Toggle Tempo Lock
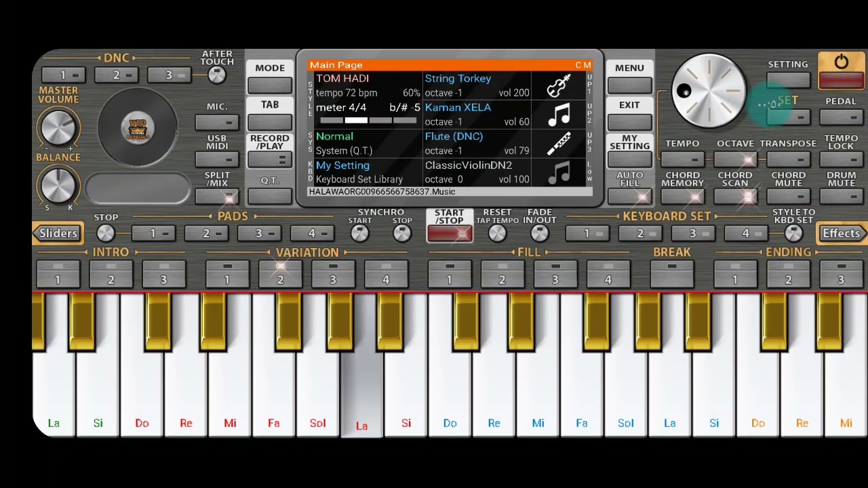Viewport: 868px width, 488px height. coord(841,159)
